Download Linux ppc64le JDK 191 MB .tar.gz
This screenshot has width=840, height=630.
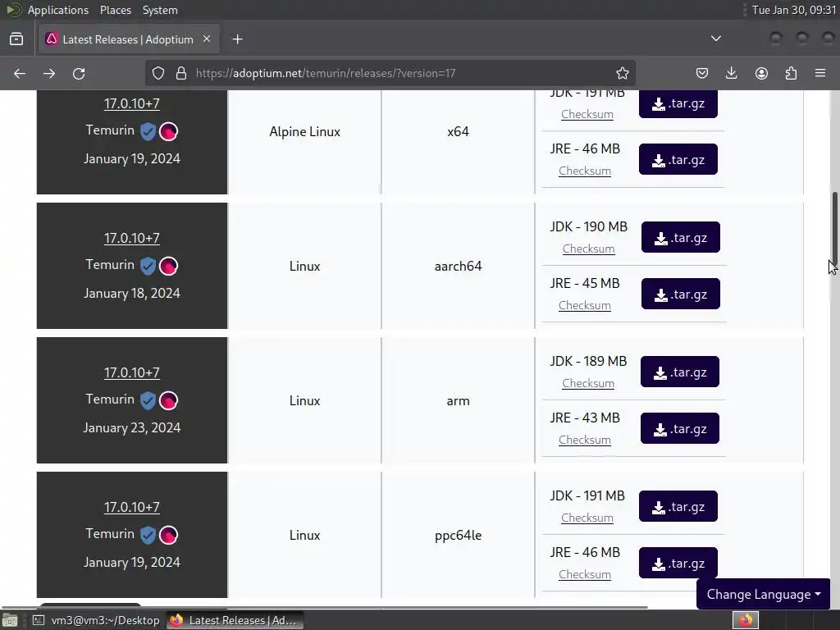pyautogui.click(x=678, y=506)
